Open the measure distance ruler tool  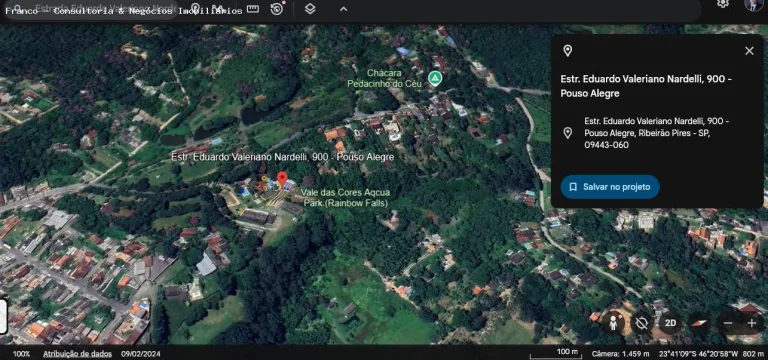[253, 9]
